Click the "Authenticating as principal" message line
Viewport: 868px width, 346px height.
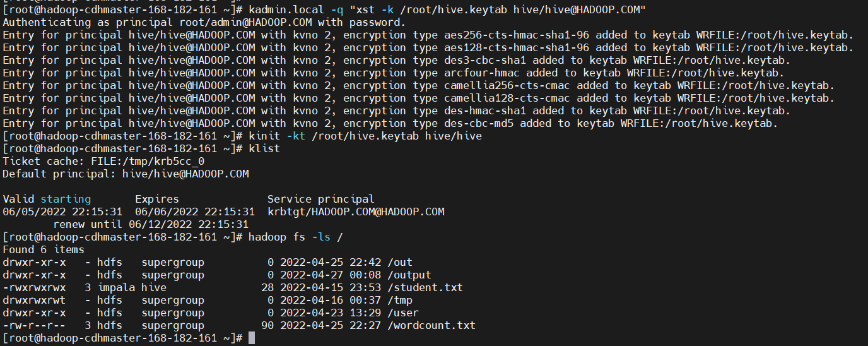click(x=204, y=22)
